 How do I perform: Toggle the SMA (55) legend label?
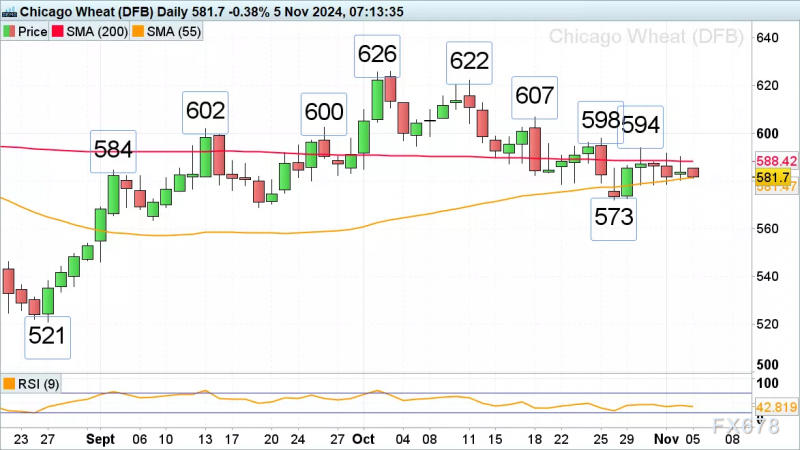pyautogui.click(x=174, y=32)
